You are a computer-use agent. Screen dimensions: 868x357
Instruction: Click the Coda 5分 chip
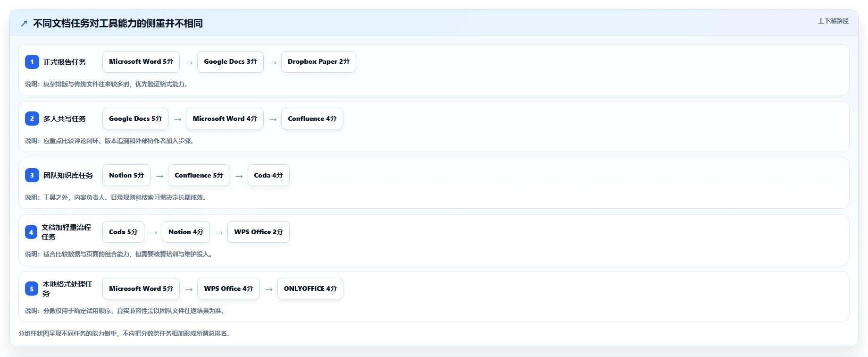[123, 232]
